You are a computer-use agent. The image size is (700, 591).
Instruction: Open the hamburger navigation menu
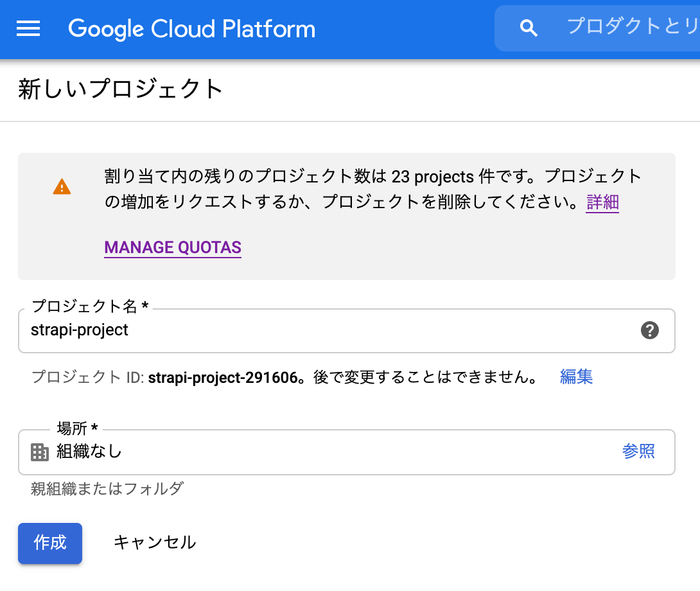pos(28,29)
